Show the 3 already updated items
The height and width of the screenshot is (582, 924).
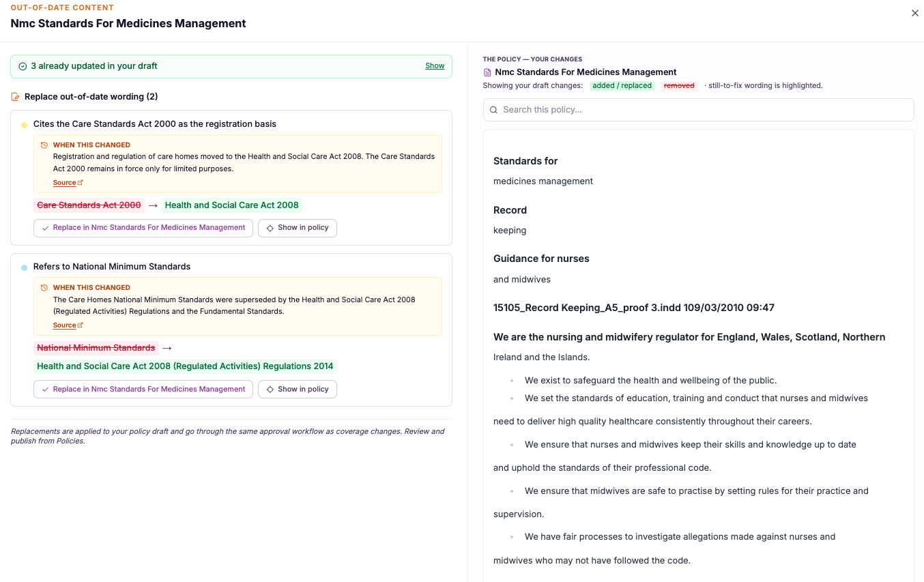[435, 66]
